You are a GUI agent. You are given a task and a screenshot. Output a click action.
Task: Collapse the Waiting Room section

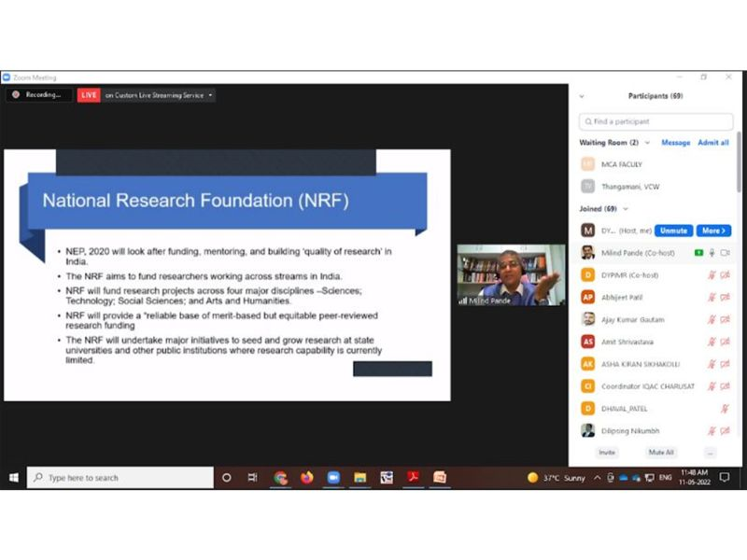647,143
